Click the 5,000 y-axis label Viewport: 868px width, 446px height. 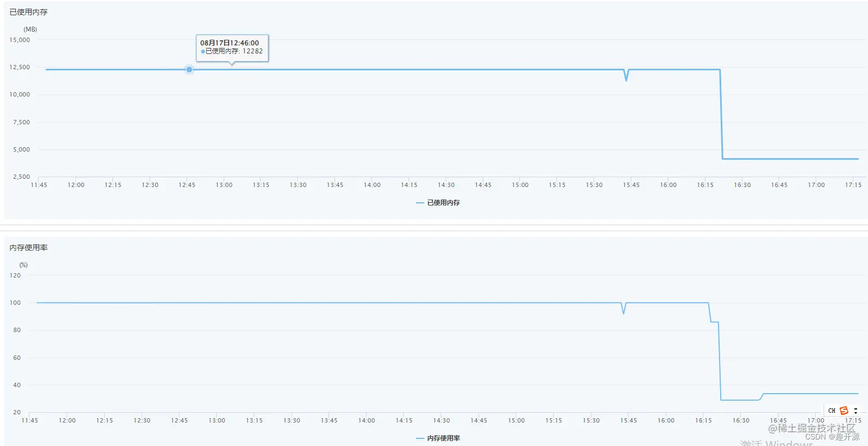pos(21,149)
